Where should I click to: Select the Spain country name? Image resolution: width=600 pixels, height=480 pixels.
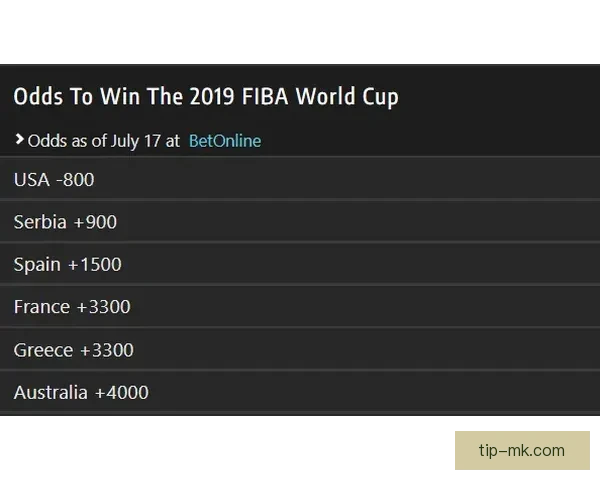[38, 265]
